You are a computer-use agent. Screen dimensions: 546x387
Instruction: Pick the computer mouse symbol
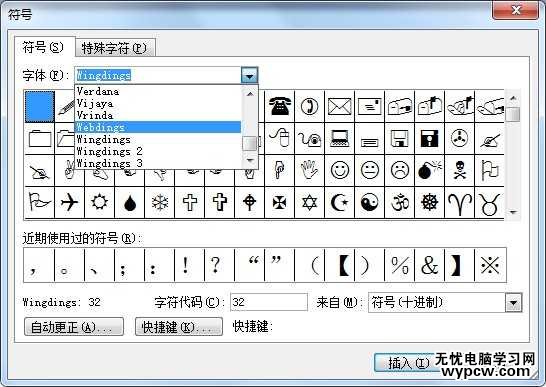click(x=280, y=138)
